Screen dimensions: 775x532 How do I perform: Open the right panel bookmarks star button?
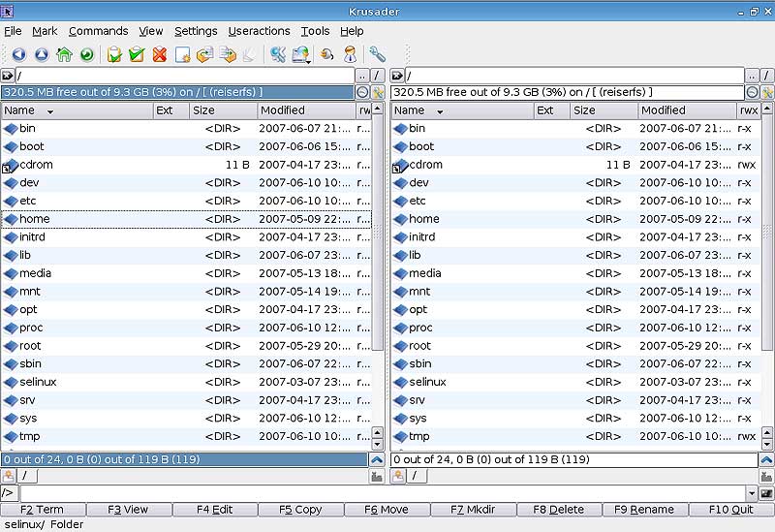(767, 92)
